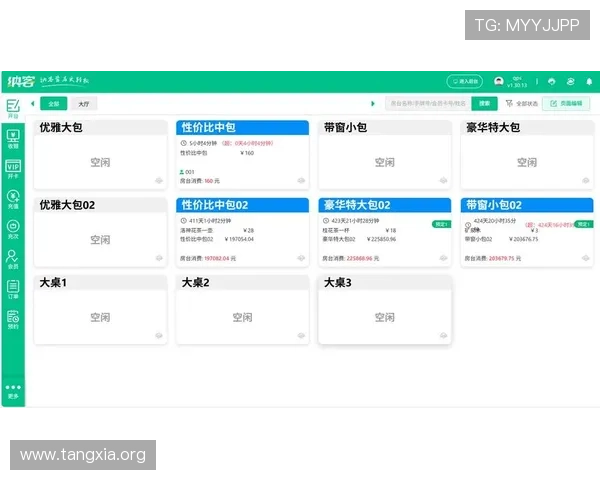Open the 豪华特大包02 room card header
Screen dimensions: 600x480
(385, 205)
